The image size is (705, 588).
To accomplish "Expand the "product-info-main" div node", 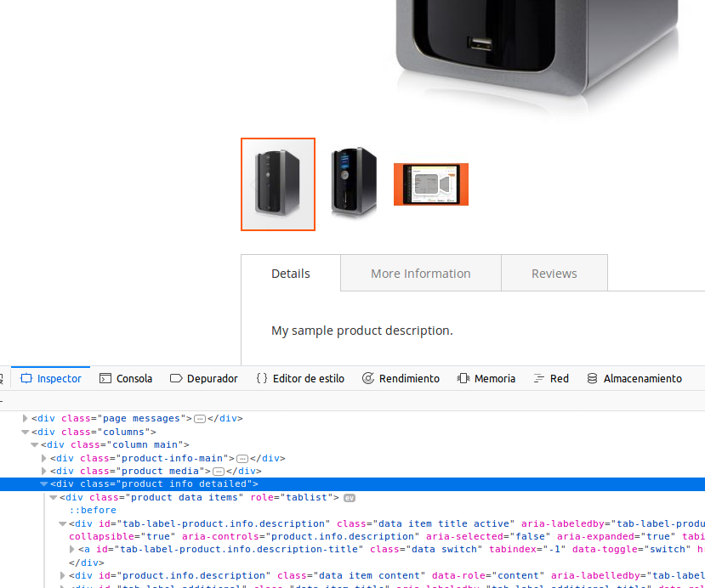I will 44,458.
